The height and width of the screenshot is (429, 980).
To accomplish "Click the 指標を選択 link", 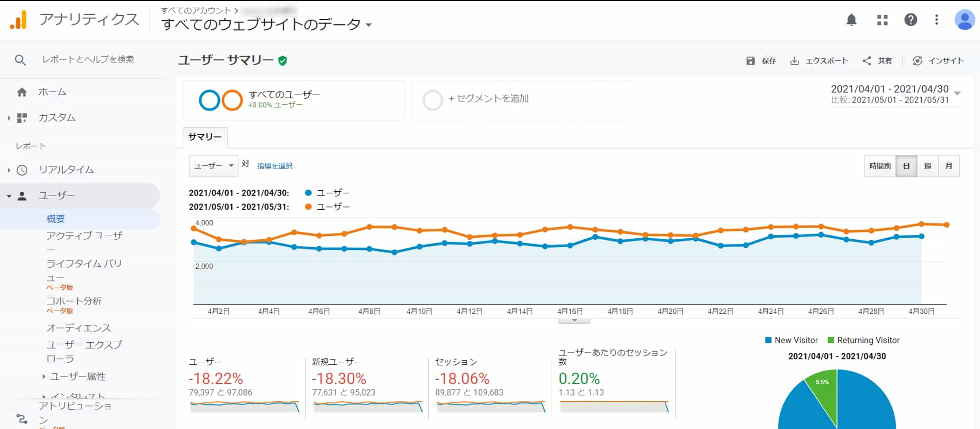I will tap(275, 166).
